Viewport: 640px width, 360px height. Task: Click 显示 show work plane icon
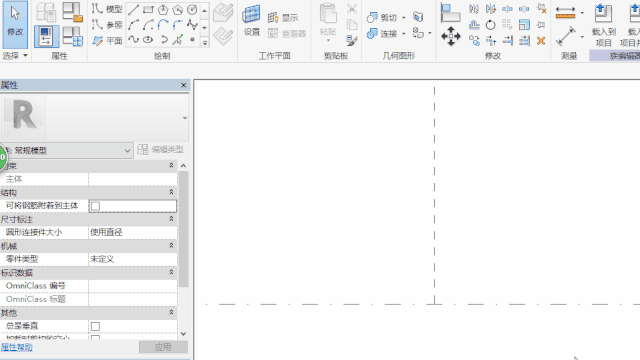(x=283, y=18)
